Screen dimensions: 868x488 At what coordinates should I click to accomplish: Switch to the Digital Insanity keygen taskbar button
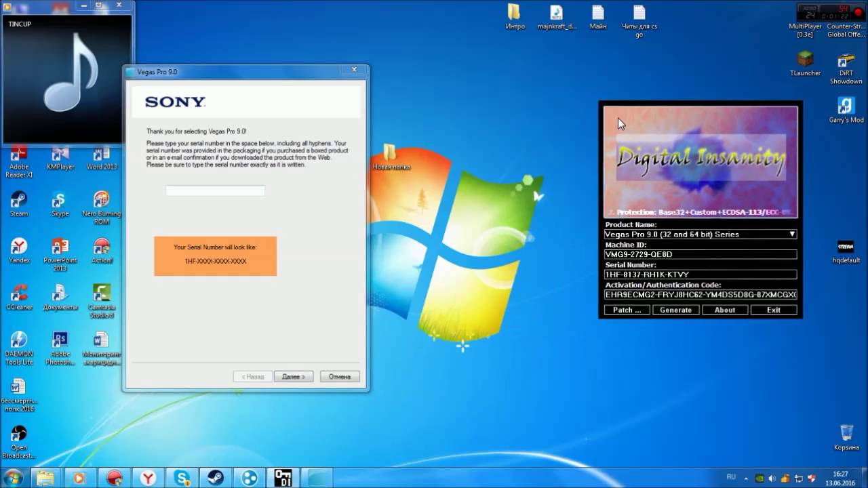(283, 478)
